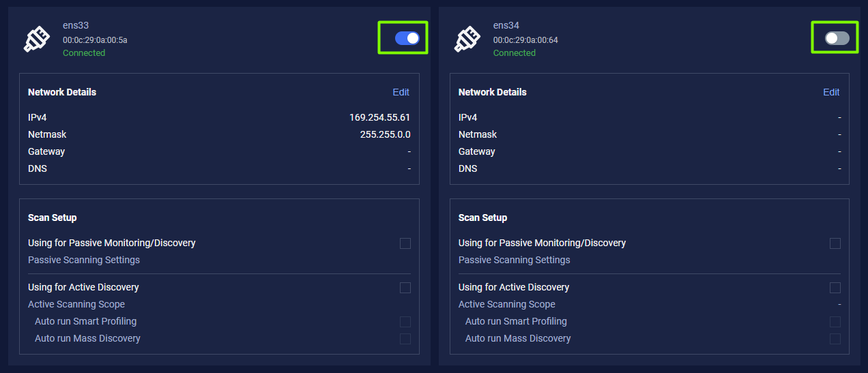This screenshot has width=868, height=373.
Task: Open Active Scanning Scope for ens34
Action: 507,304
